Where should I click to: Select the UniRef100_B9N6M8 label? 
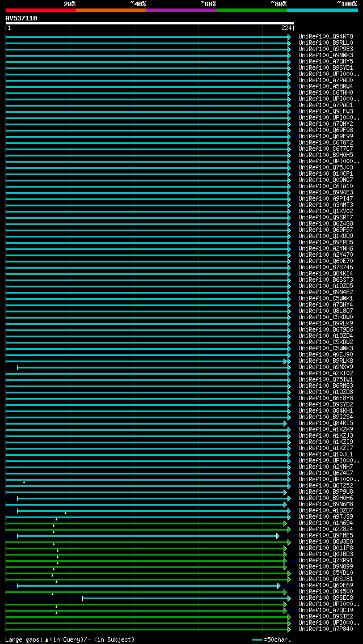pyautogui.click(x=326, y=505)
